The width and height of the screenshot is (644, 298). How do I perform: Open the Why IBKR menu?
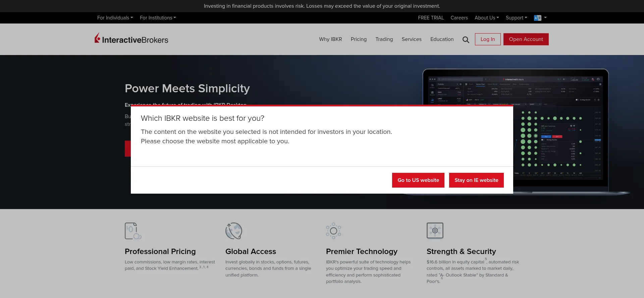330,39
